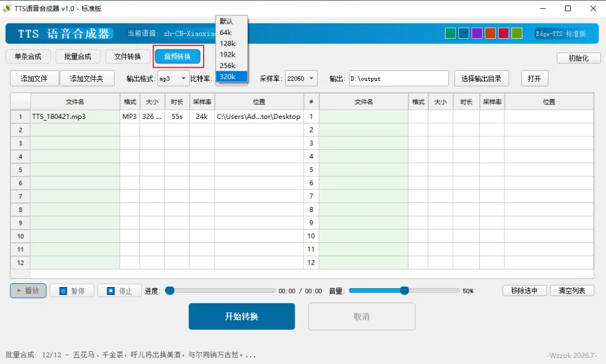Click the 选择输出目录 button
Viewport: 606px width, 364px height.
(x=481, y=79)
